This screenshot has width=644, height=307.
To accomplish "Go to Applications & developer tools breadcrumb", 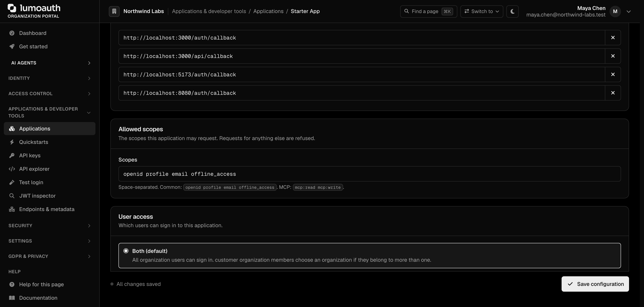I will click(209, 11).
